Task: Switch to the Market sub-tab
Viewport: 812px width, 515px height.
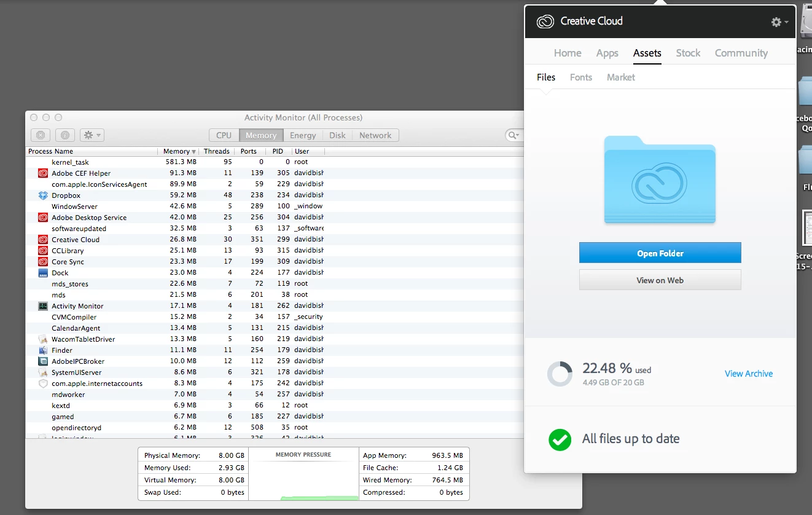Action: pos(621,77)
